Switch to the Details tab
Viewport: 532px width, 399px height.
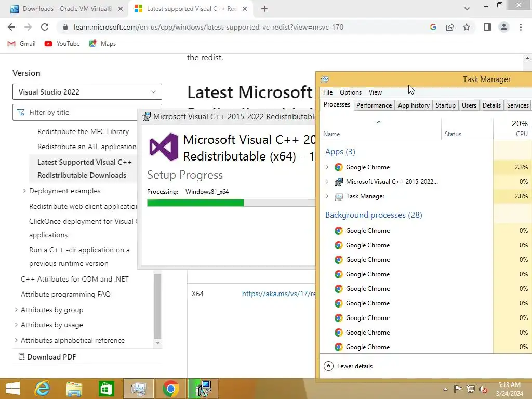click(491, 105)
